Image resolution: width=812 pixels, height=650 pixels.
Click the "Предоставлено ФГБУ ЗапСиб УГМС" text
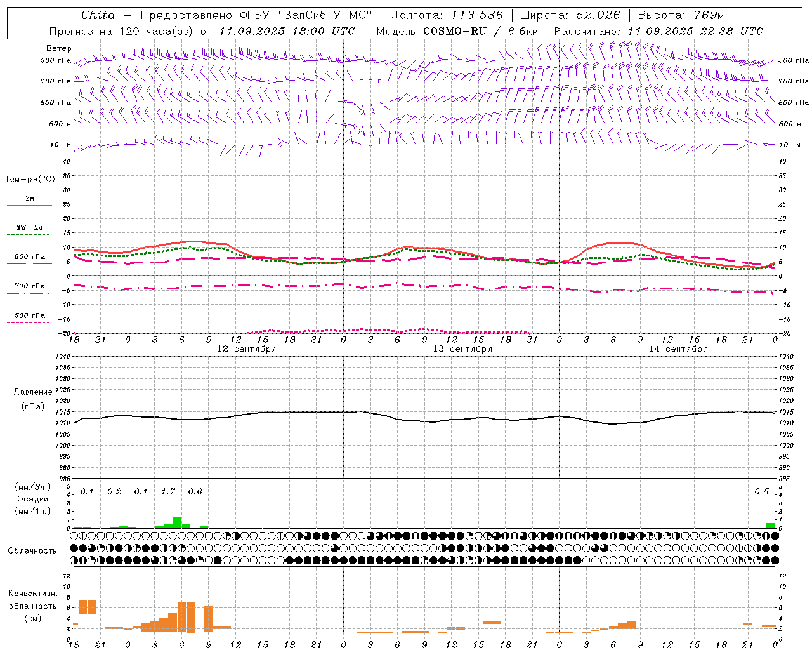(256, 15)
